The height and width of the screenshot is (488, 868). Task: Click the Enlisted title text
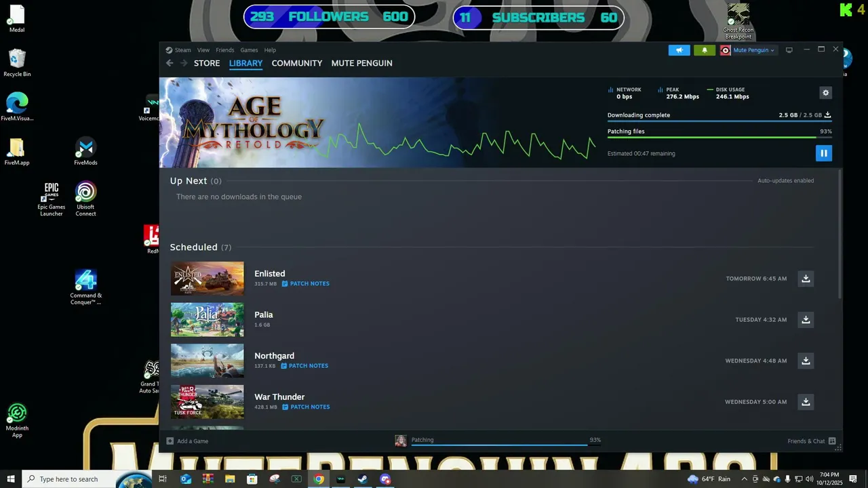pyautogui.click(x=269, y=274)
